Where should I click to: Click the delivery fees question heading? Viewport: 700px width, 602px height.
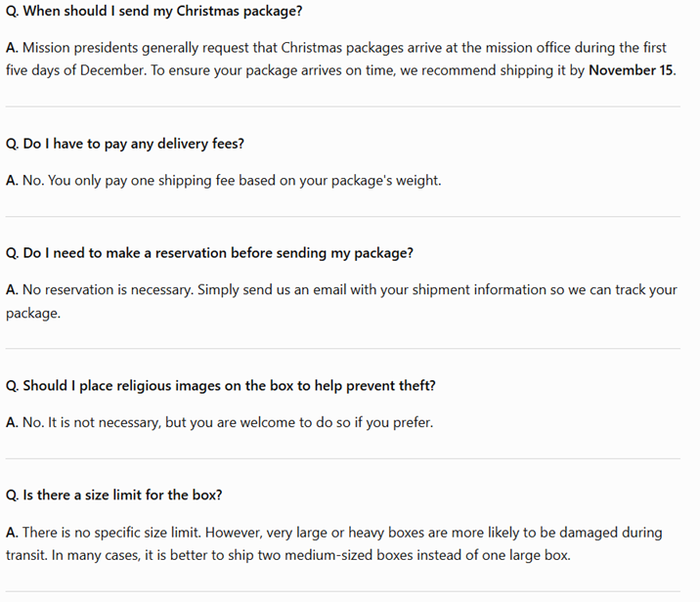pos(125,144)
